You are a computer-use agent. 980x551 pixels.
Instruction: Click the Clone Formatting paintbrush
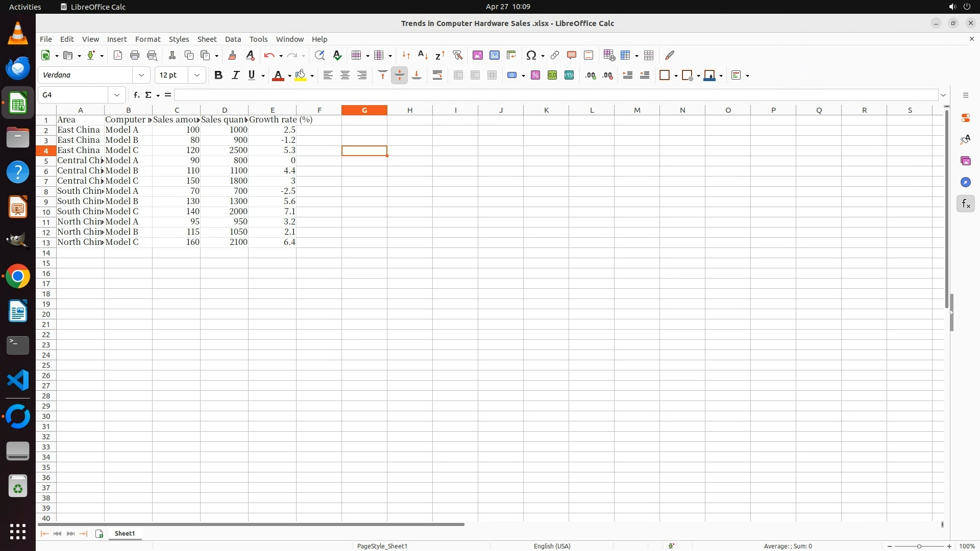[232, 55]
